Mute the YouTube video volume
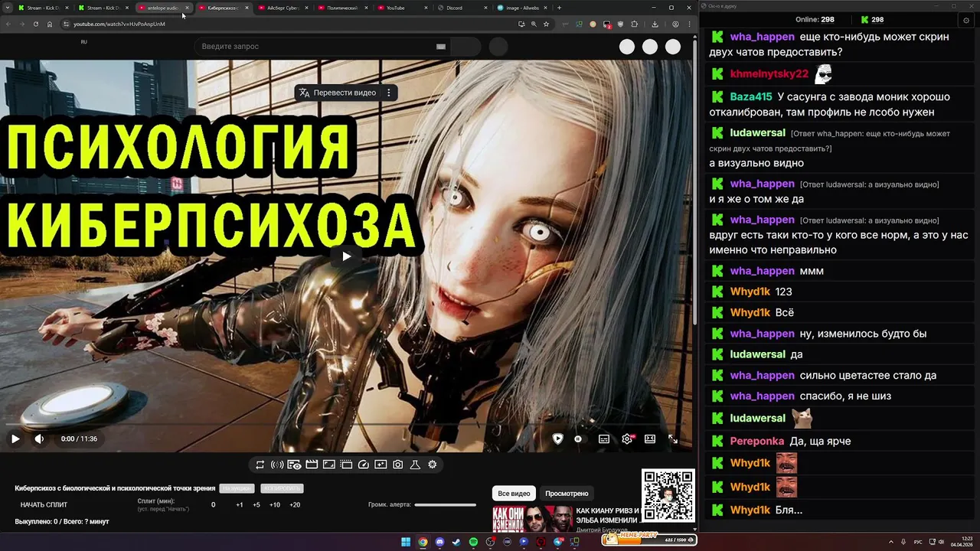980x551 pixels. pos(39,439)
